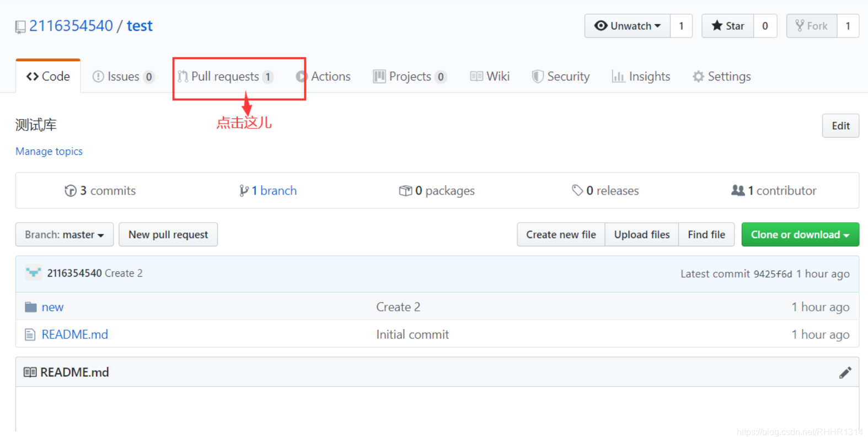
Task: Open the 1 contributor link
Action: click(774, 191)
